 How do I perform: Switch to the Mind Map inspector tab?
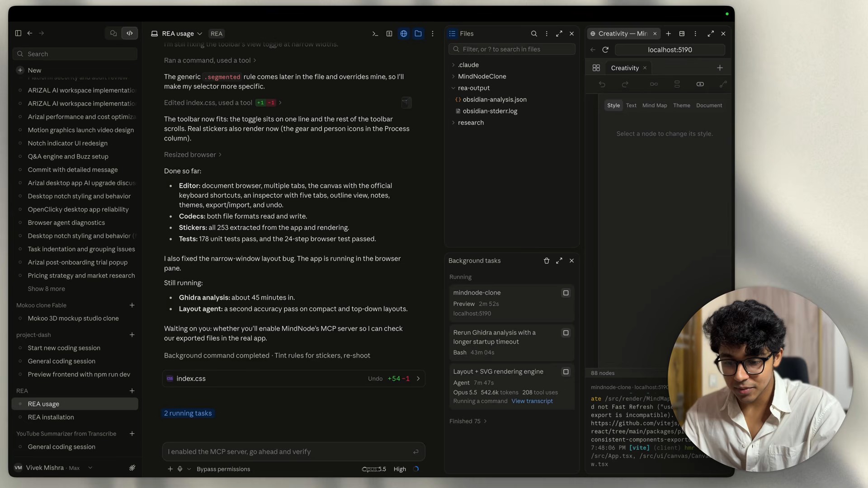(655, 105)
